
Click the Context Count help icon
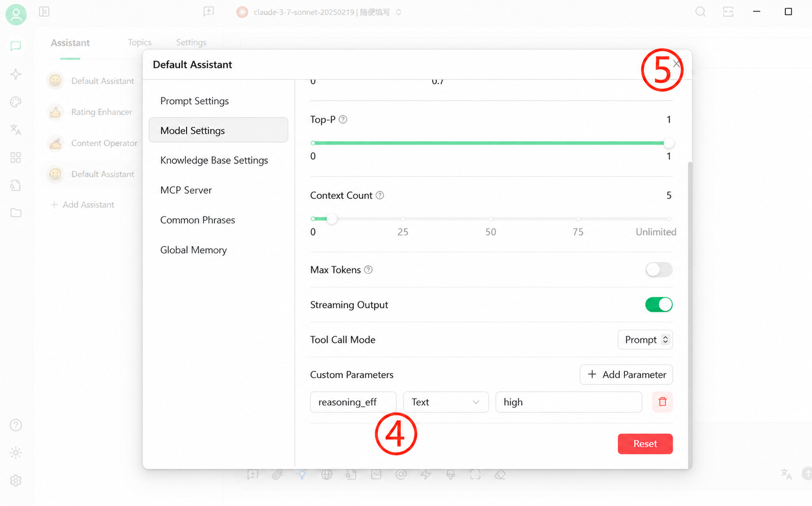click(x=380, y=195)
